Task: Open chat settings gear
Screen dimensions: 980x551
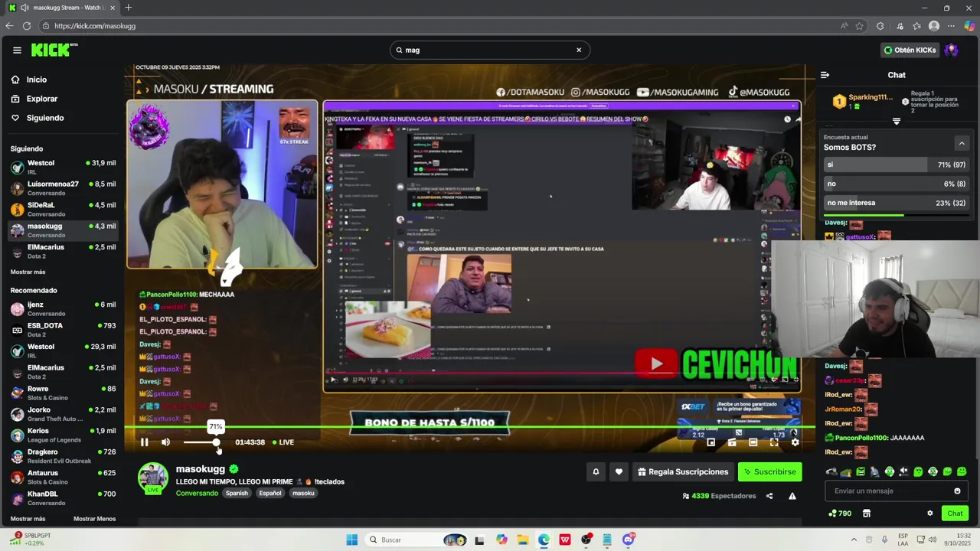Action: 930,514
